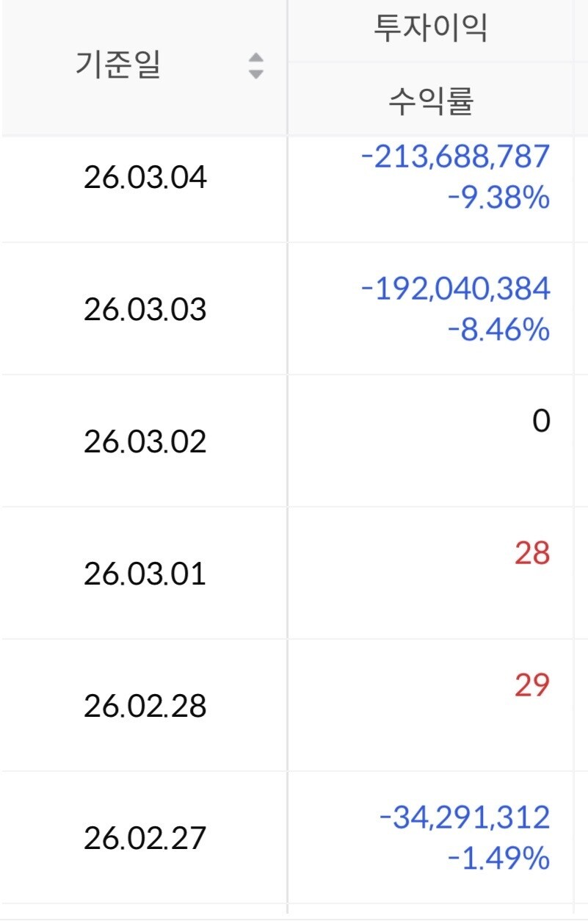Click the -8.46% return rate

498,330
